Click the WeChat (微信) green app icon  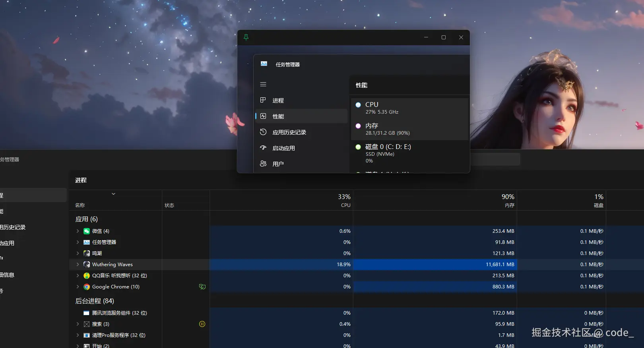[87, 231]
